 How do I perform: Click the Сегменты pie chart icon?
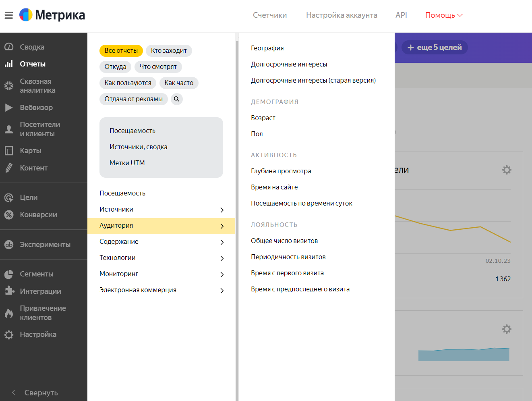tap(9, 274)
